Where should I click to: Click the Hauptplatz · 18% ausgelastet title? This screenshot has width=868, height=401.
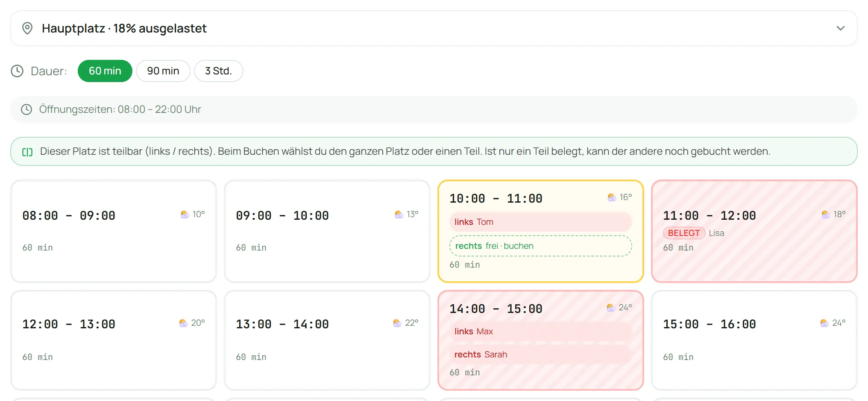(124, 28)
